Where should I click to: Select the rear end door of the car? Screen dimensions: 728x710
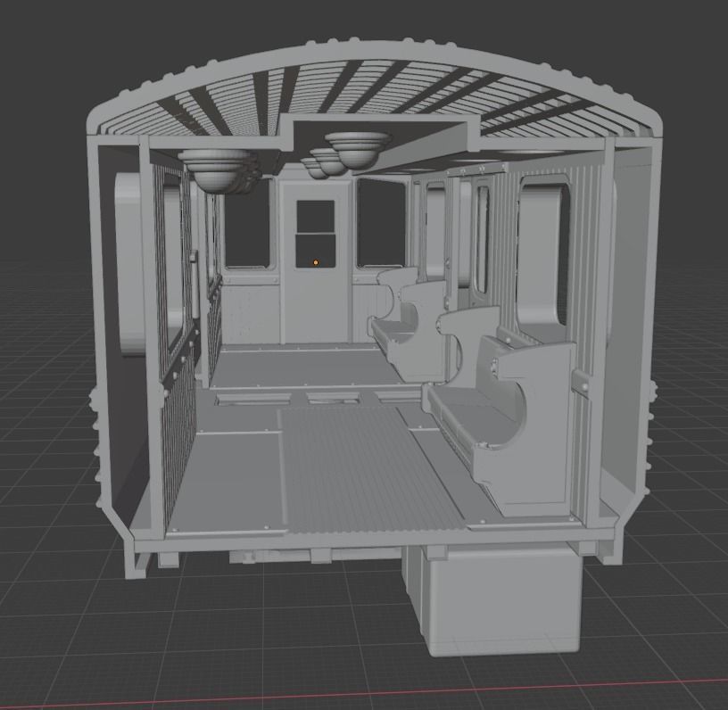315,262
